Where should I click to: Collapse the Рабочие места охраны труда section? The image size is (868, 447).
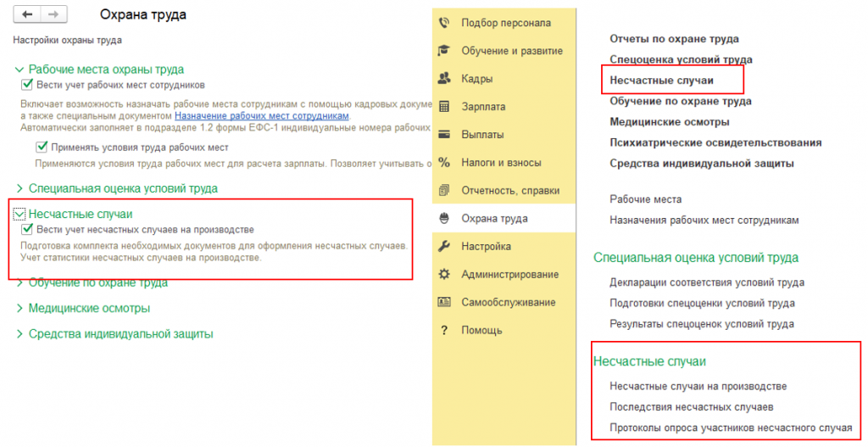19,70
